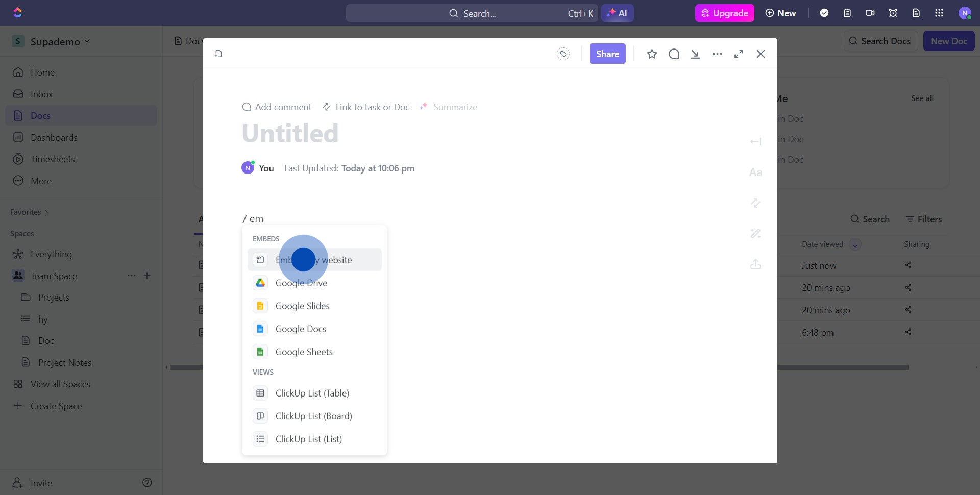Click Search Docs field
The height and width of the screenshot is (495, 980).
pos(880,41)
